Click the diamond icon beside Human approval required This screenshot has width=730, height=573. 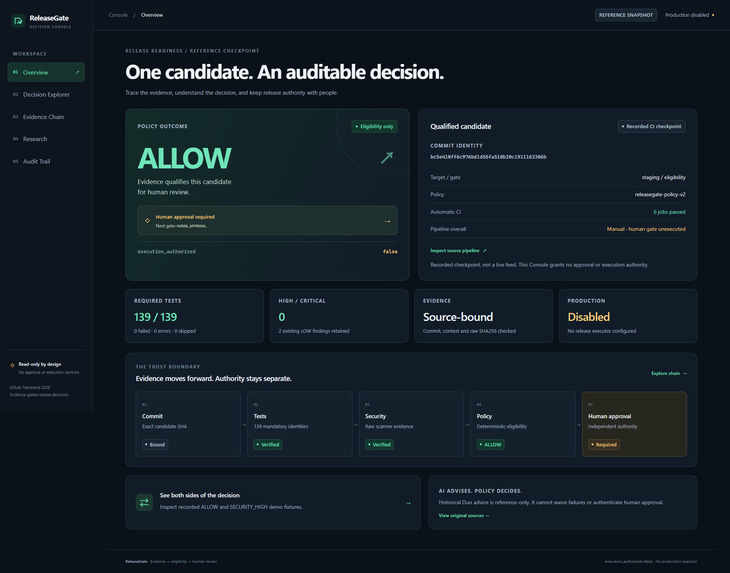147,221
